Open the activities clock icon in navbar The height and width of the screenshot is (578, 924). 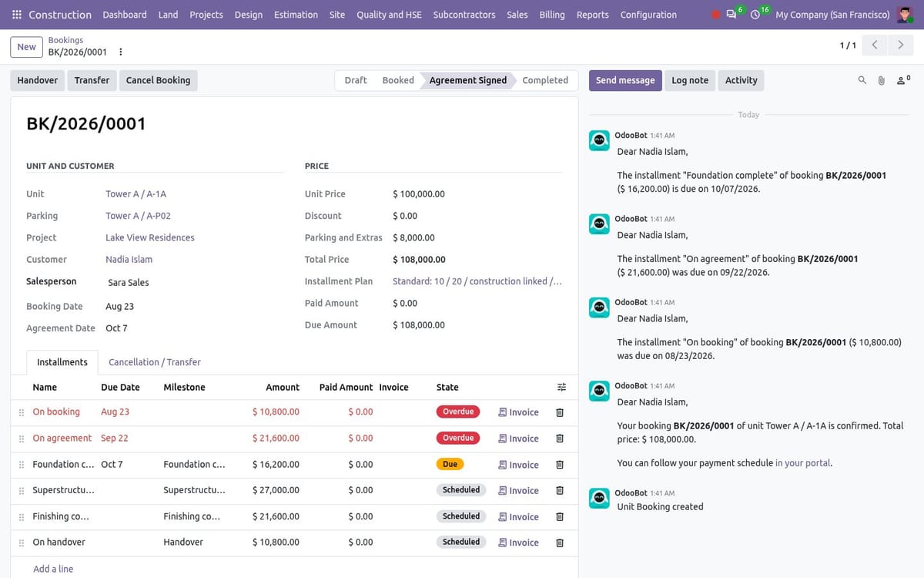755,15
